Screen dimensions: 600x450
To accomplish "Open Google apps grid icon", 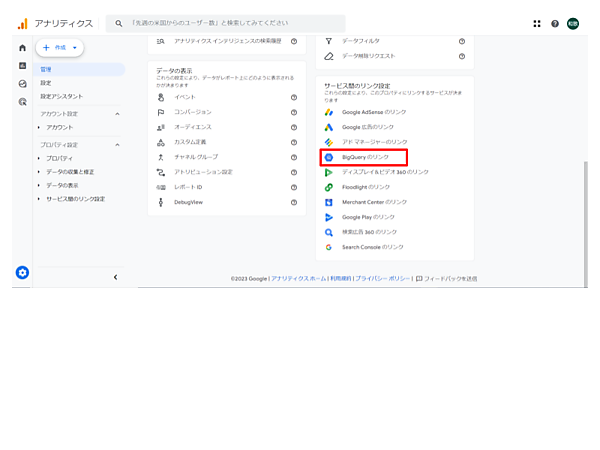I will pos(537,24).
